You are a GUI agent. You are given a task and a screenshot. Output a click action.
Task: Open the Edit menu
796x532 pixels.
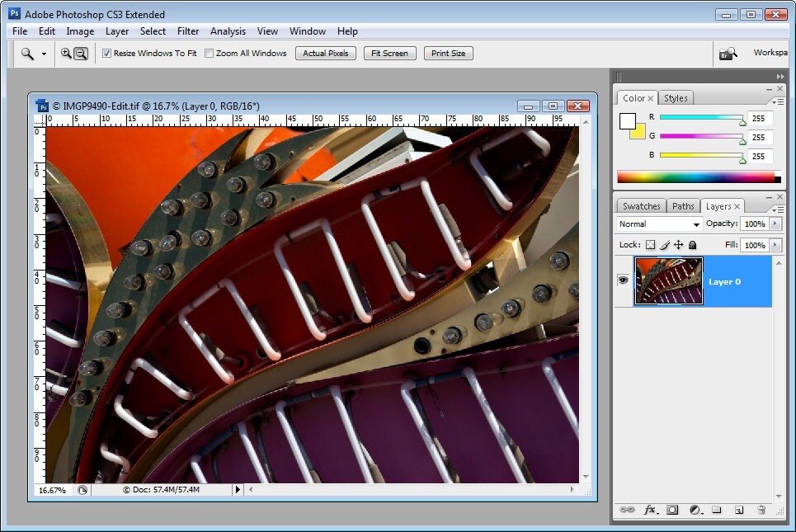tap(47, 31)
